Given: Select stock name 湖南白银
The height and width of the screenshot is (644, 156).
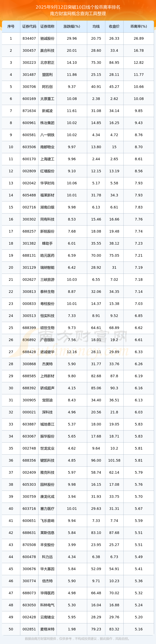Looking at the screenshot, I should [47, 207].
